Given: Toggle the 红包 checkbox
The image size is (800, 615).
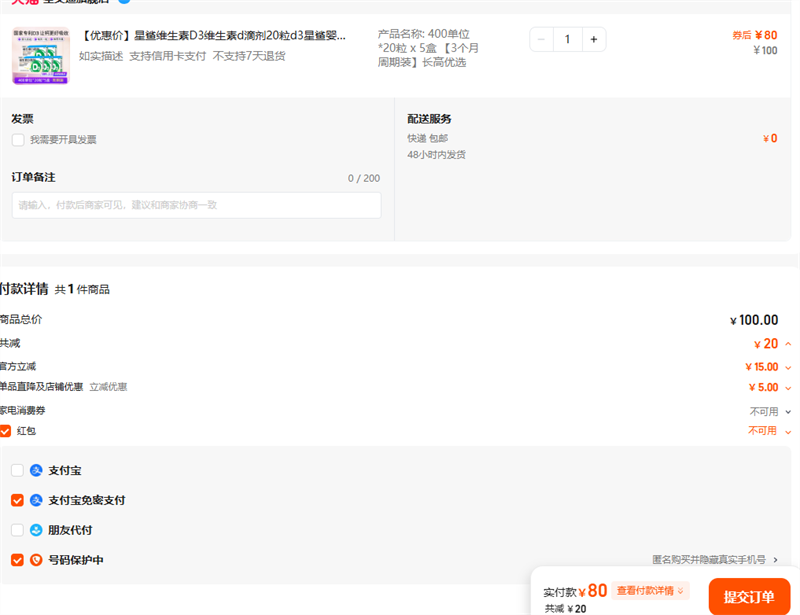Looking at the screenshot, I should (x=6, y=431).
